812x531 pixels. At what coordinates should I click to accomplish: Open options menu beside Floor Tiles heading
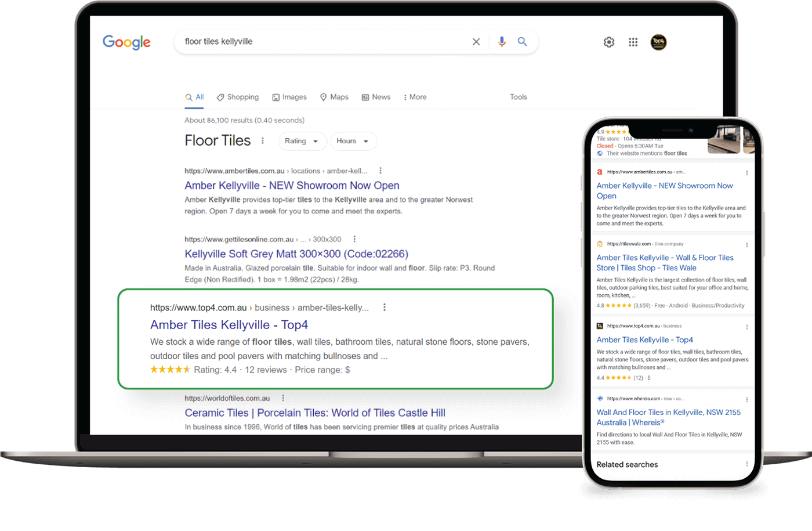click(x=263, y=141)
